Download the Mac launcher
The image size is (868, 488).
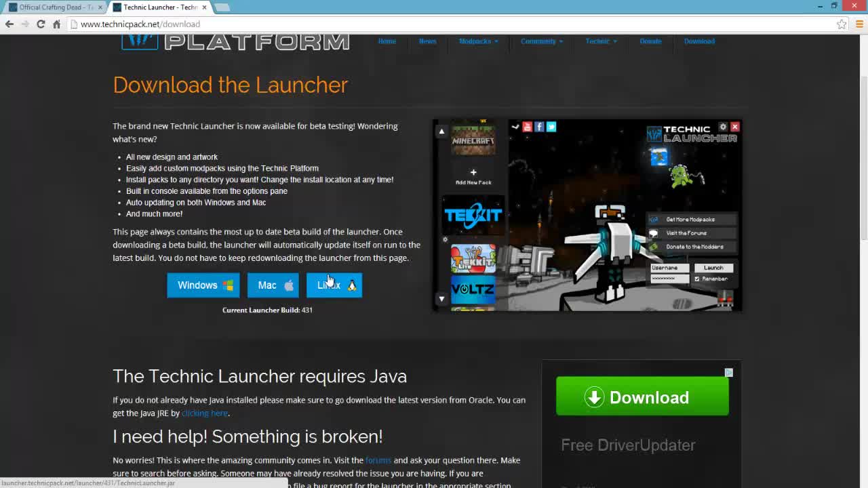(273, 285)
